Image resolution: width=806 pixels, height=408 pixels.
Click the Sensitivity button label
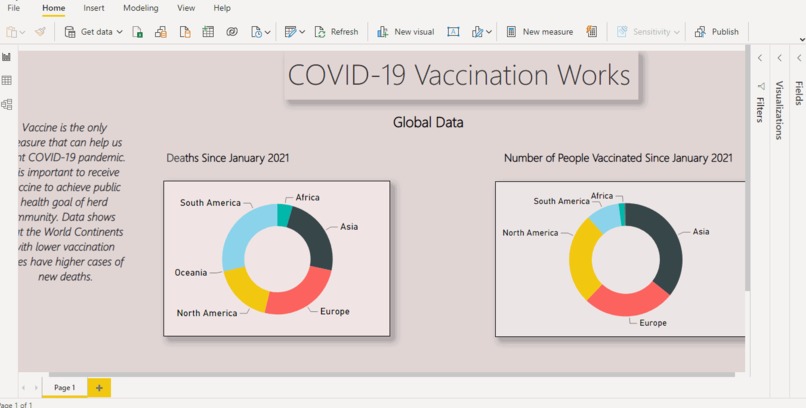click(651, 32)
